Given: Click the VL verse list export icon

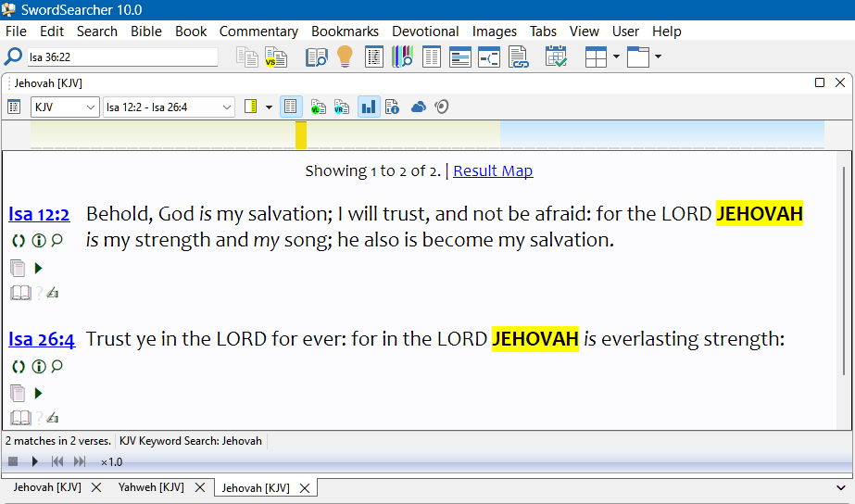Looking at the screenshot, I should pos(318,107).
